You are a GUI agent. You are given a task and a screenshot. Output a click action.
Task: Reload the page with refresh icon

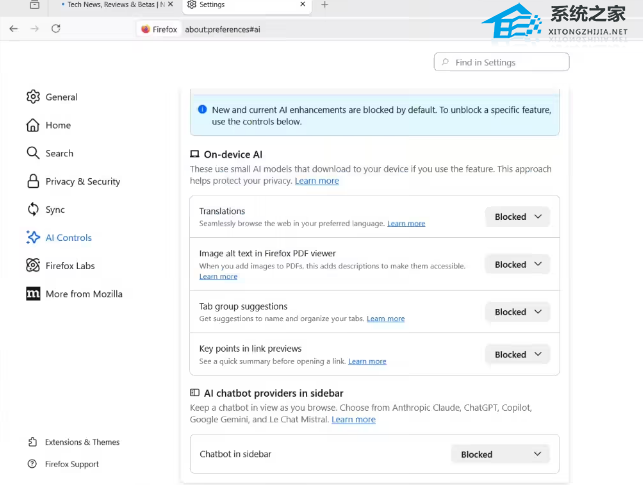56,29
